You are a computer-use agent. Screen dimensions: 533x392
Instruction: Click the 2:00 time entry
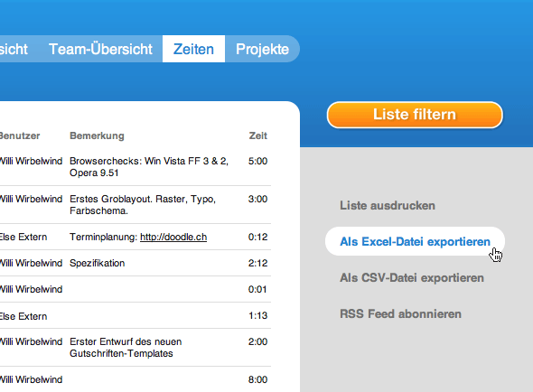[x=257, y=341]
